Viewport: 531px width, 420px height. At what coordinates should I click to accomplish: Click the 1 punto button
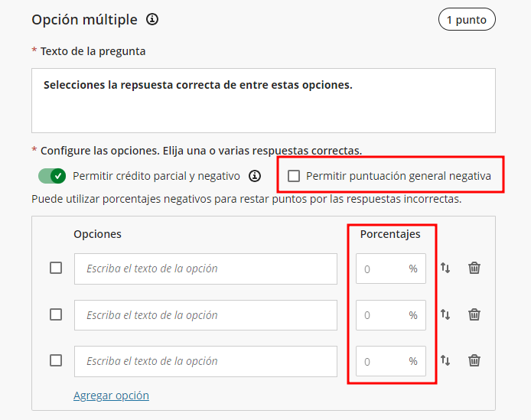coord(467,20)
